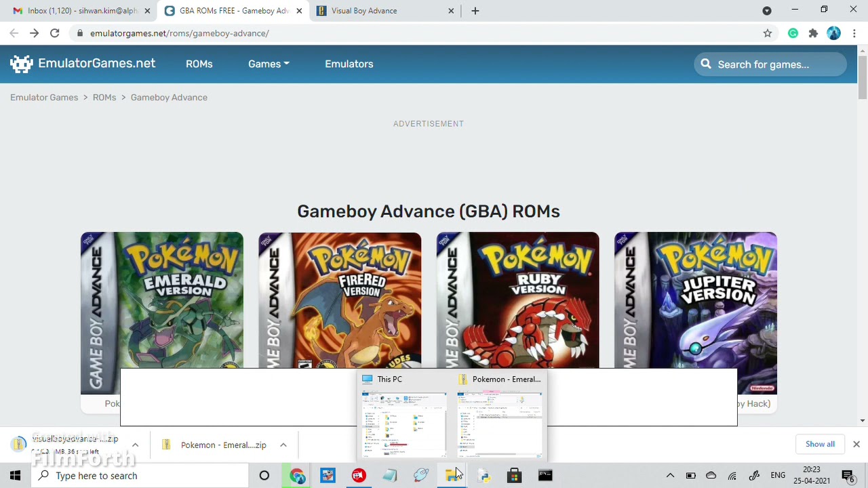Open Pokemon FireRed Version cover
The image size is (868, 488).
pyautogui.click(x=340, y=301)
